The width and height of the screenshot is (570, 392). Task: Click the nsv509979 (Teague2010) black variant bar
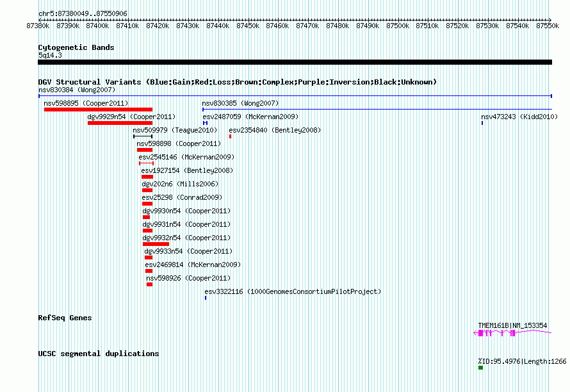[x=143, y=136]
